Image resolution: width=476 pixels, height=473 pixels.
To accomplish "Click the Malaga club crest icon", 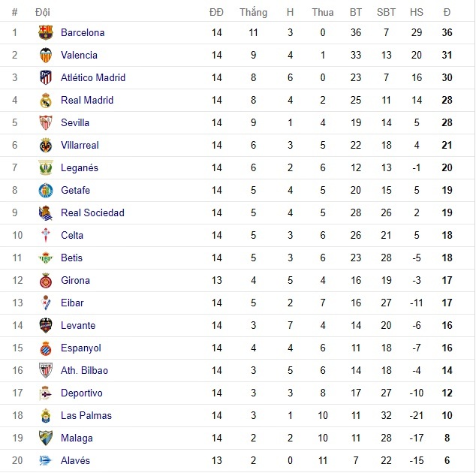I will pyautogui.click(x=46, y=438).
